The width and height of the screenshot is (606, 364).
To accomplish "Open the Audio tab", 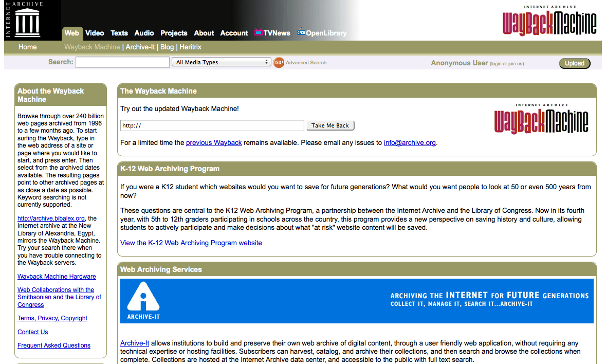I will coord(144,33).
